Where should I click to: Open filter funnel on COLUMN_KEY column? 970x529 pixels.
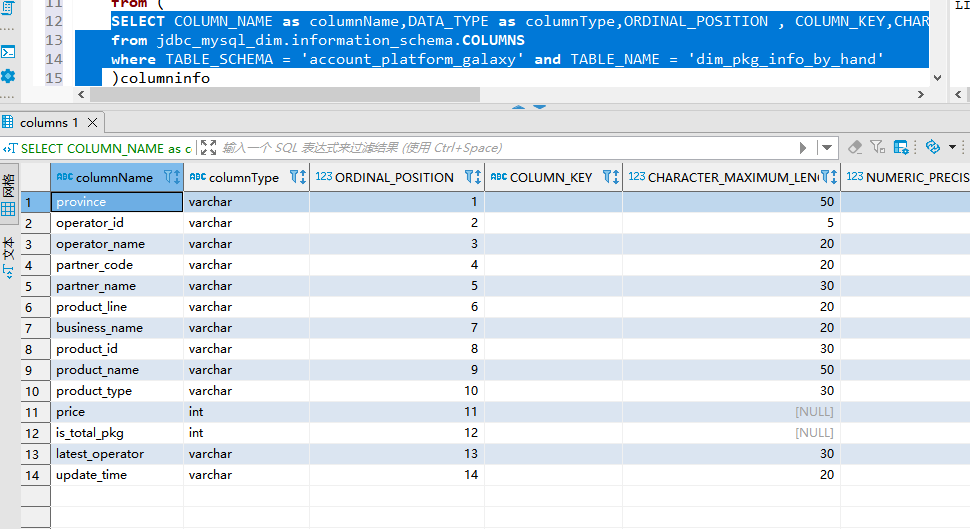[x=607, y=177]
